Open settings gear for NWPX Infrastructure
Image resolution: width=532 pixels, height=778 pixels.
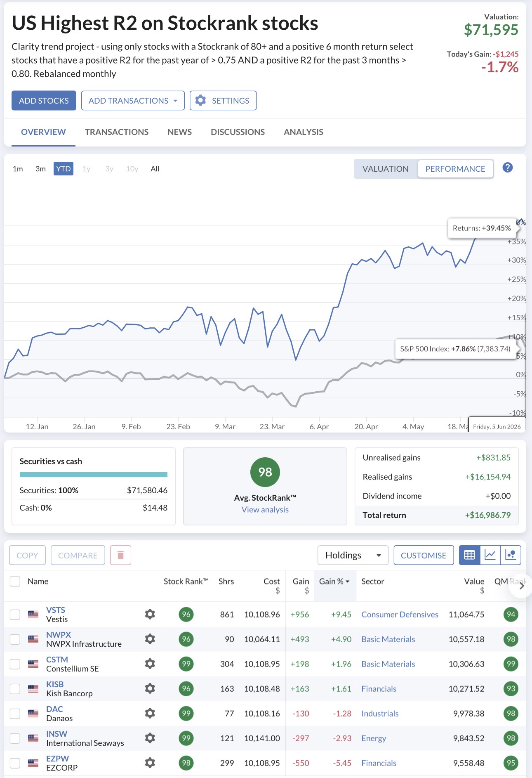150,639
